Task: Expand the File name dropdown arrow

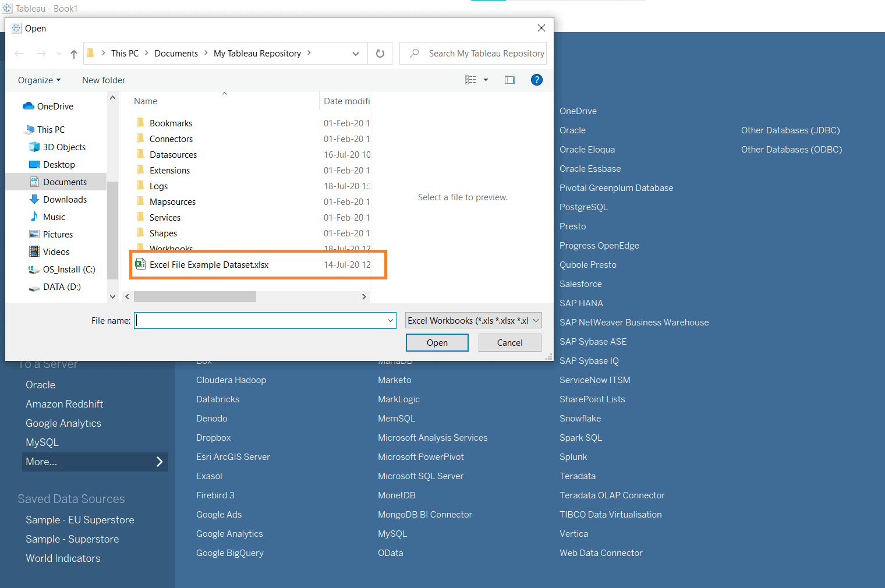Action: coord(390,320)
